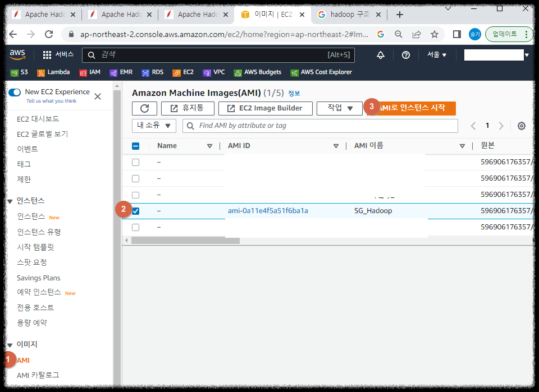Open AWS Cost Explorer shortcut

pos(321,72)
